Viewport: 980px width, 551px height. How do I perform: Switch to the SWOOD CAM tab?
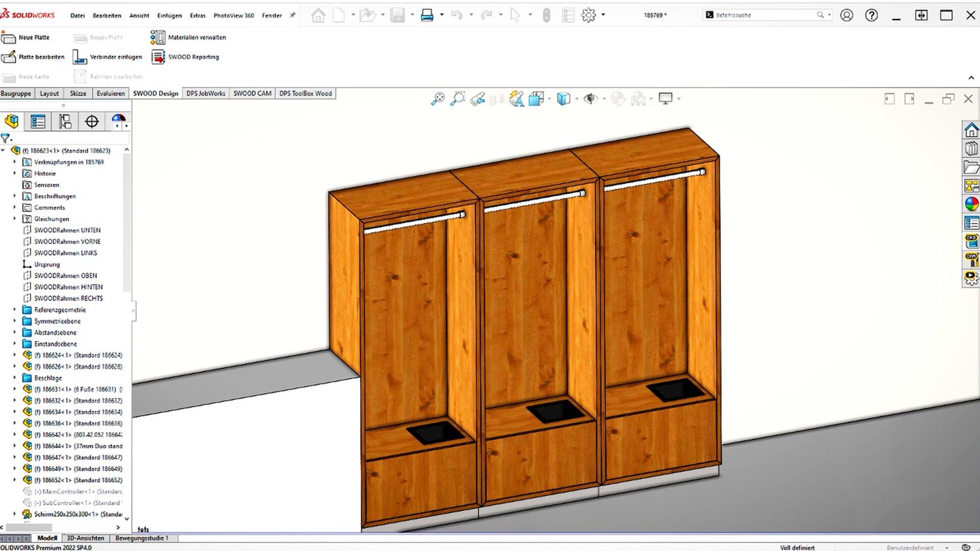point(252,93)
